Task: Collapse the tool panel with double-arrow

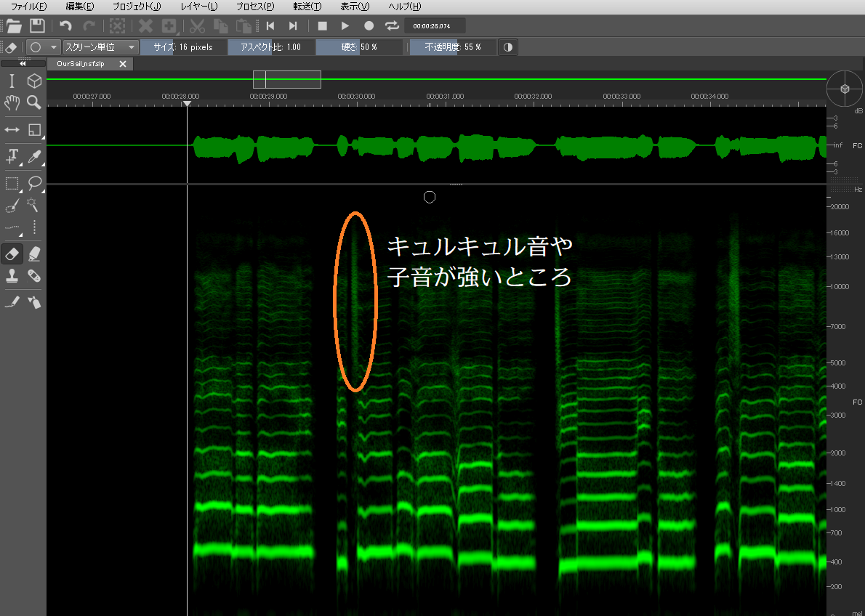Action: (23, 63)
